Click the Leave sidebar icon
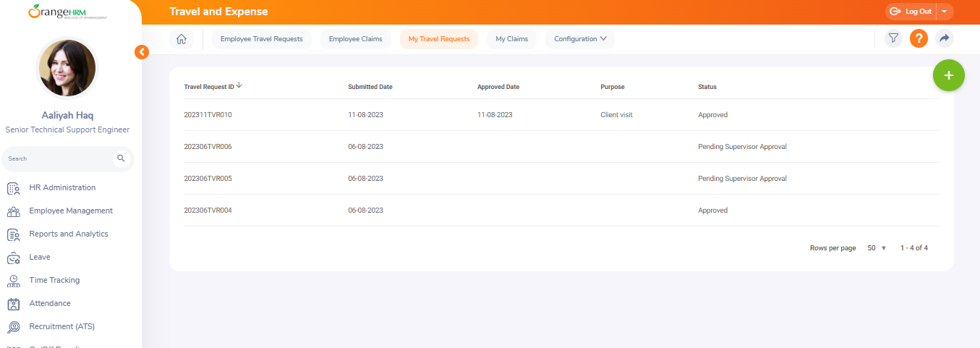Screen dimensions: 980x348 [x=13, y=258]
